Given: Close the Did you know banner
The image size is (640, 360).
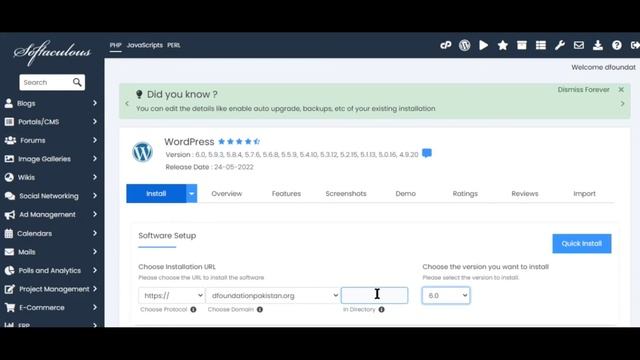Looking at the screenshot, I should click(621, 89).
